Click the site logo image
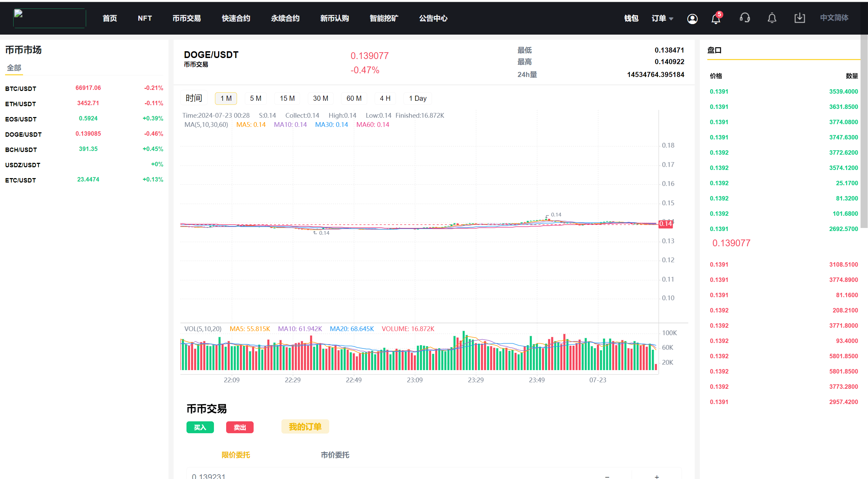The height and width of the screenshot is (479, 868). 50,18
